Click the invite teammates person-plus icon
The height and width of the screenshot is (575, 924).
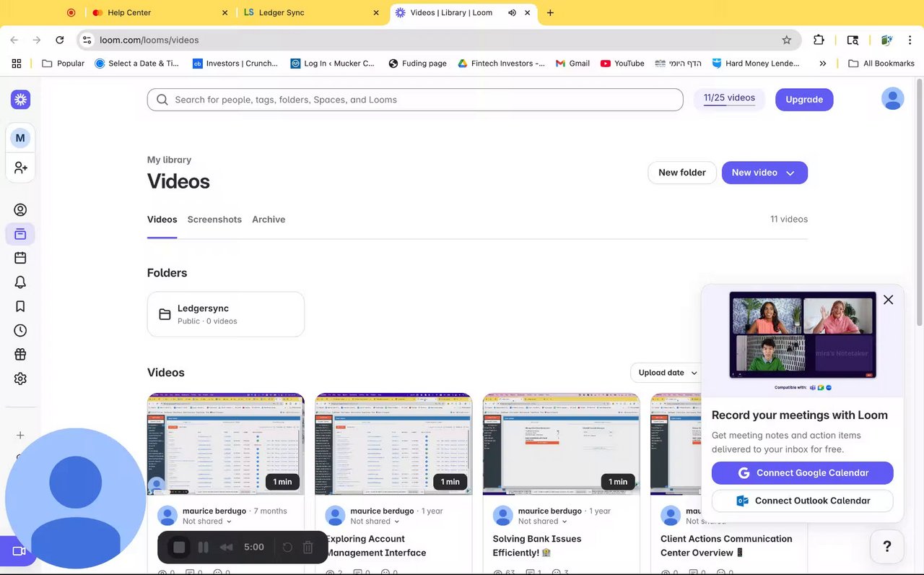20,168
